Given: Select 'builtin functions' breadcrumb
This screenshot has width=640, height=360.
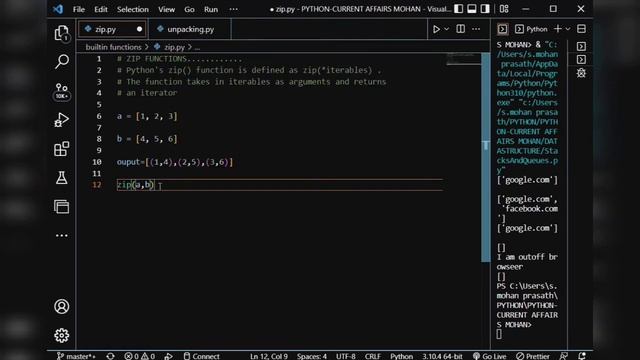Looking at the screenshot, I should 113,47.
